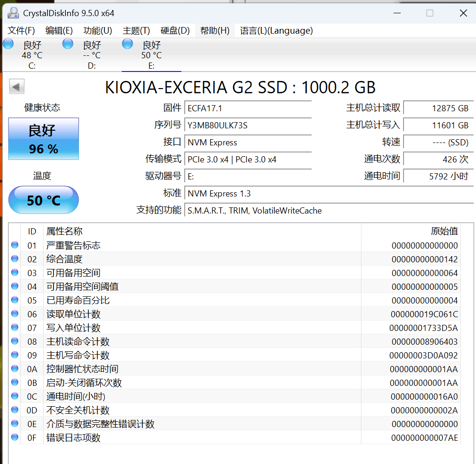This screenshot has height=464, width=476.
Task: Click raw value 00000003D0A092
Action: click(x=423, y=355)
